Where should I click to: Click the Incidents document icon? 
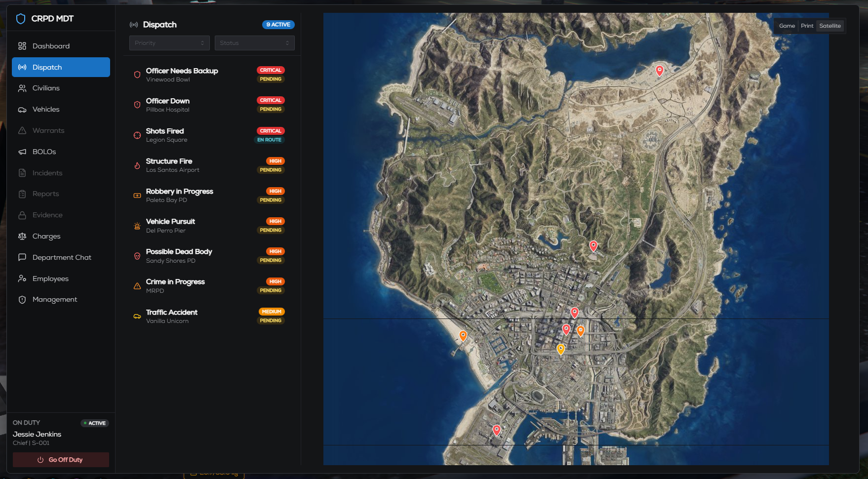point(22,173)
